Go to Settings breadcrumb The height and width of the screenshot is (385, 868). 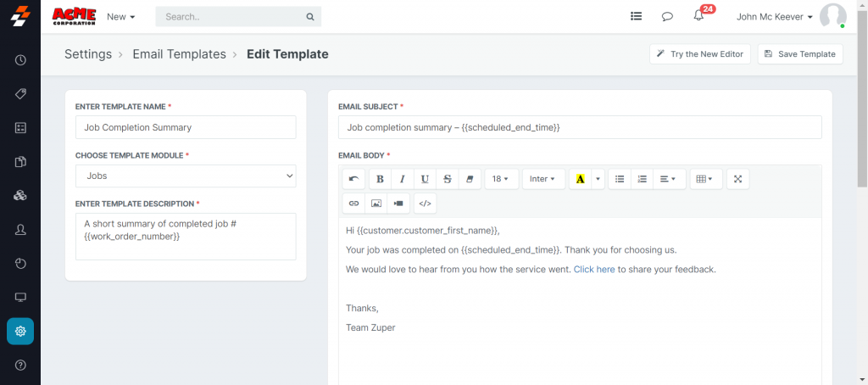pyautogui.click(x=88, y=54)
